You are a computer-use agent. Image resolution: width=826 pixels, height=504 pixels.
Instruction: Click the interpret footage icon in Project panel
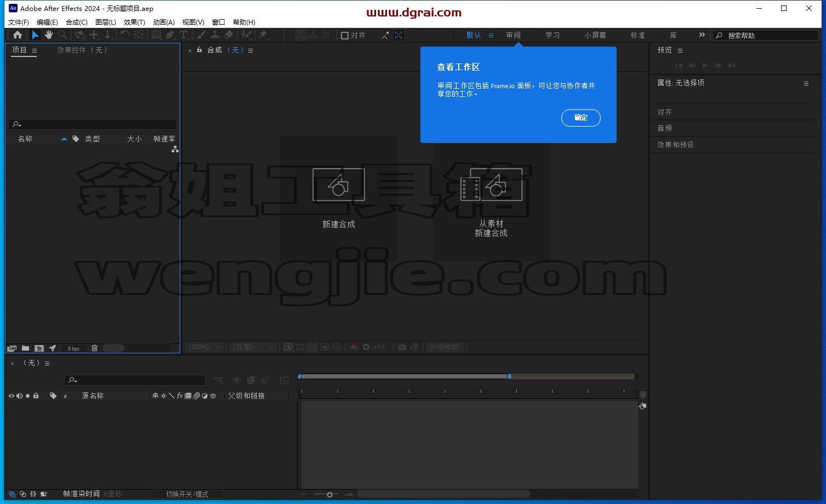12,348
